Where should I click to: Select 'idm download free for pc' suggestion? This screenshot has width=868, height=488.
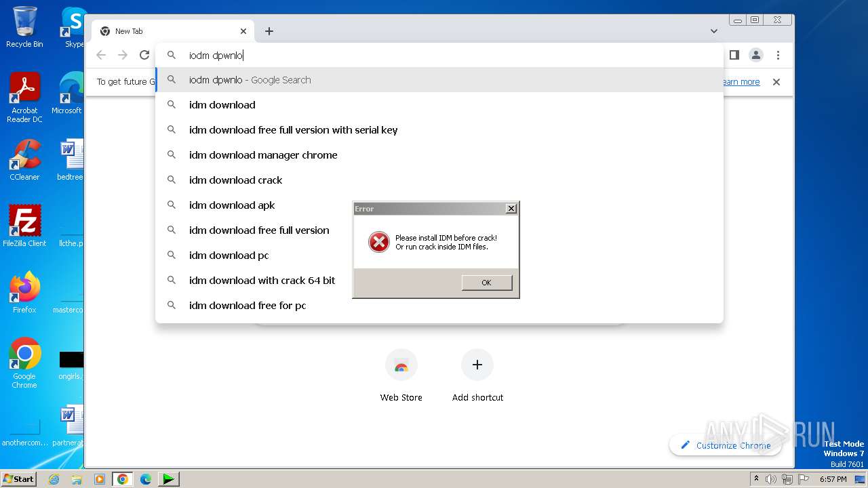(x=439, y=306)
